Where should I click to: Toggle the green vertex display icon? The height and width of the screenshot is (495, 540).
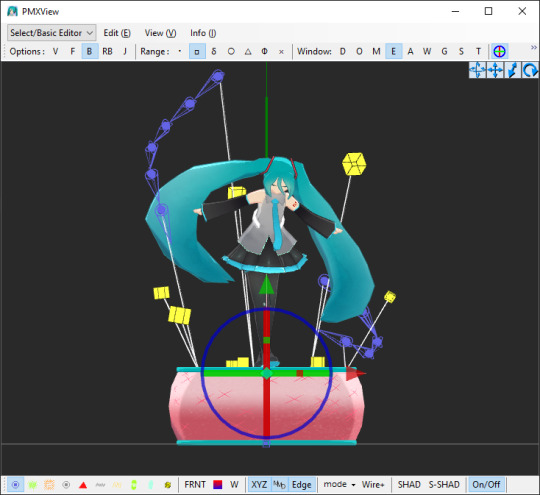(32, 485)
